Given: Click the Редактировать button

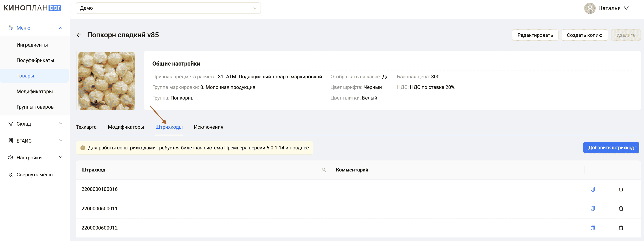Looking at the screenshot, I should pos(535,35).
